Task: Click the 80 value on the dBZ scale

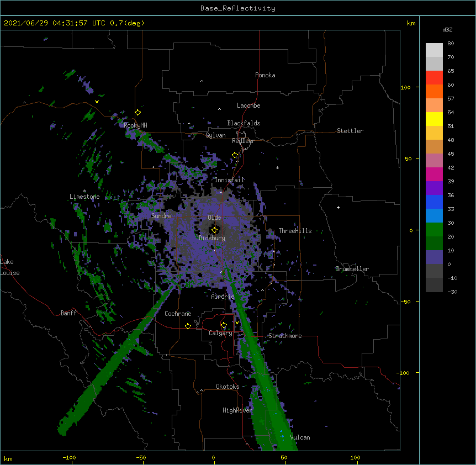Action: click(x=451, y=44)
